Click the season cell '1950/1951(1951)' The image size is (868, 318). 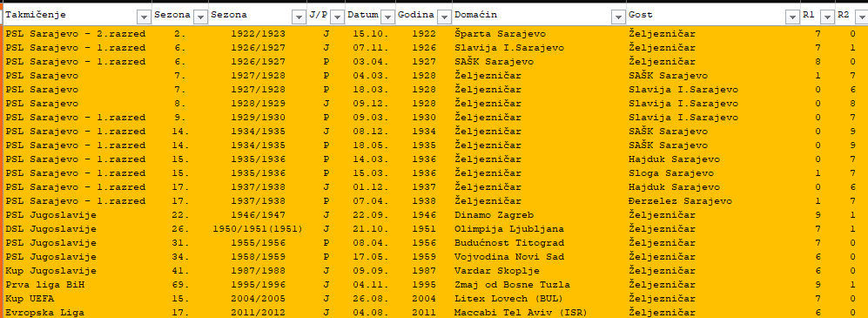click(x=258, y=229)
